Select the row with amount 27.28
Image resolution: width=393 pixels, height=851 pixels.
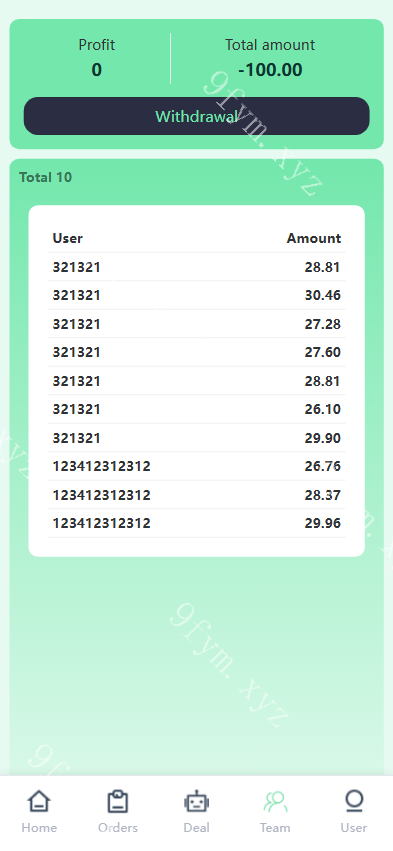click(x=196, y=324)
